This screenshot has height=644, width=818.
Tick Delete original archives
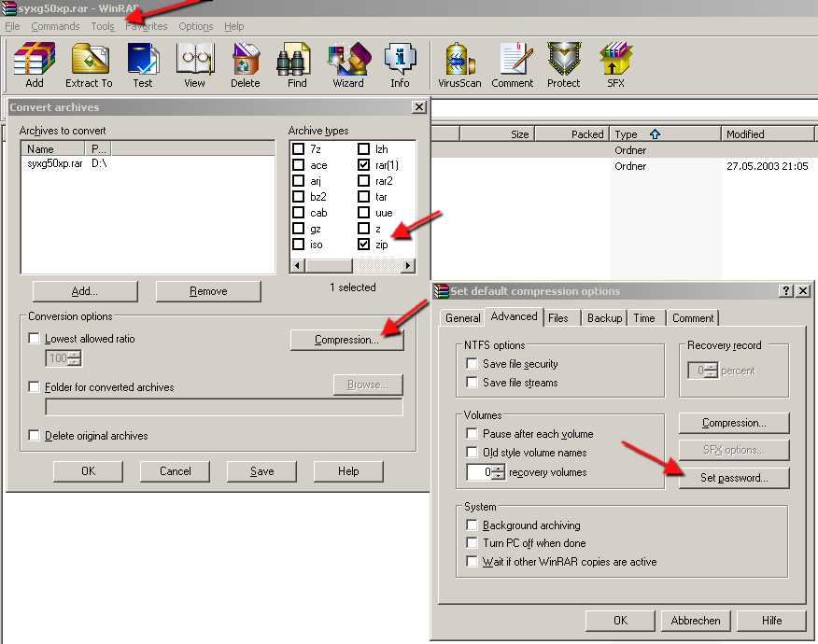click(34, 436)
